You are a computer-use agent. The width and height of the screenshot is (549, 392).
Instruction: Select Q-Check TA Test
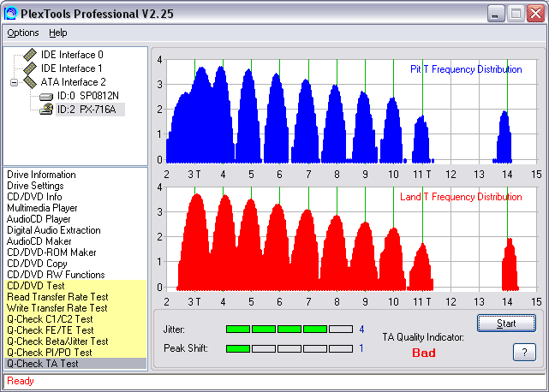point(75,364)
